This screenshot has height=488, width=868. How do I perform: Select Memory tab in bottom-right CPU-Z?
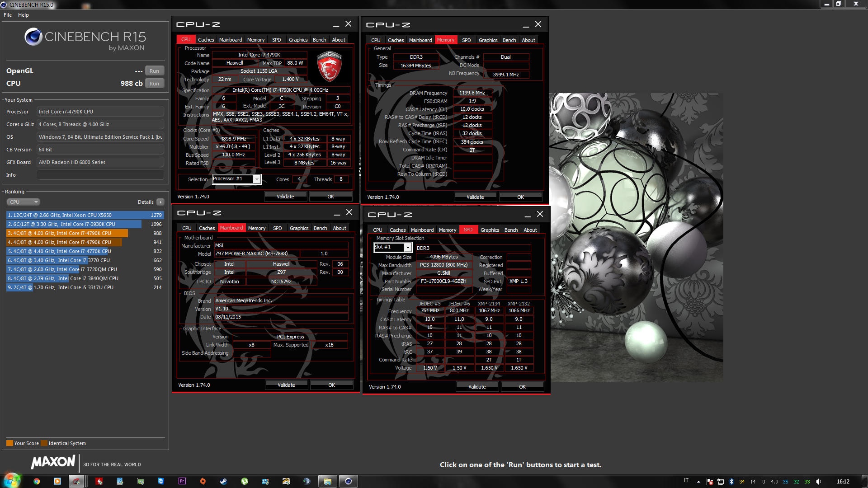click(x=448, y=230)
